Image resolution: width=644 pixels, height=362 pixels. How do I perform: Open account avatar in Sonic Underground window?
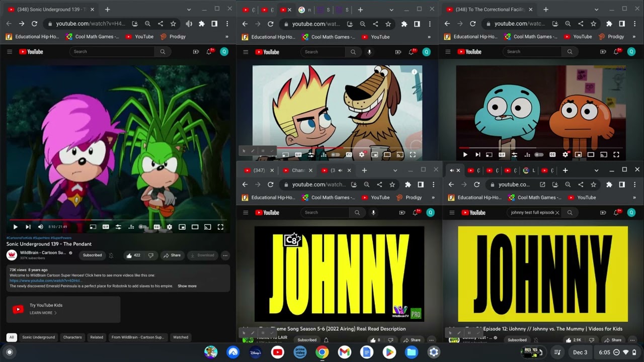pos(224,51)
